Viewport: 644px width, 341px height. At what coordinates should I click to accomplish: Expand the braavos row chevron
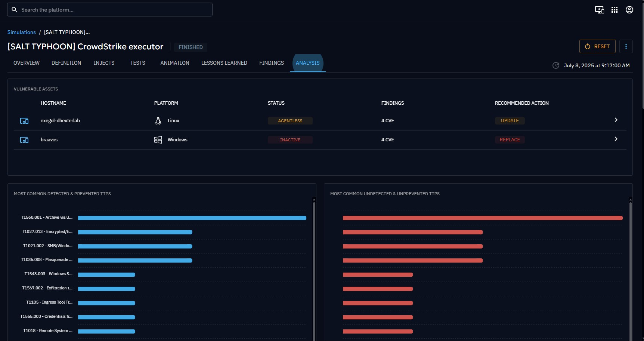616,139
